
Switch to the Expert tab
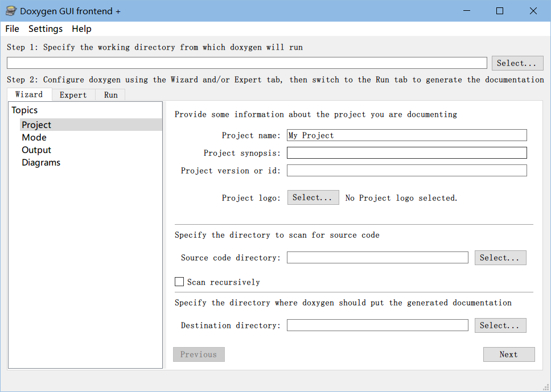point(73,95)
